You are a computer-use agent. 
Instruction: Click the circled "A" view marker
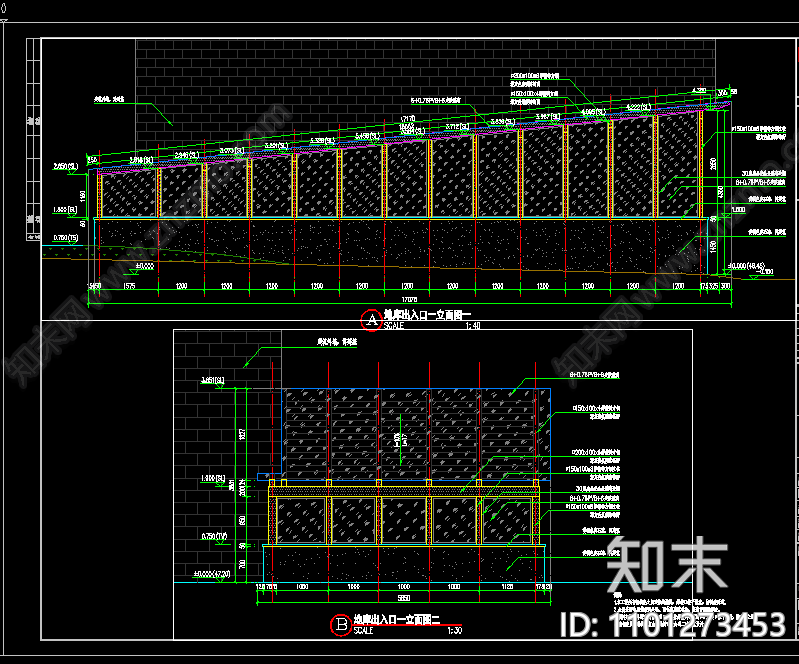[x=371, y=320]
